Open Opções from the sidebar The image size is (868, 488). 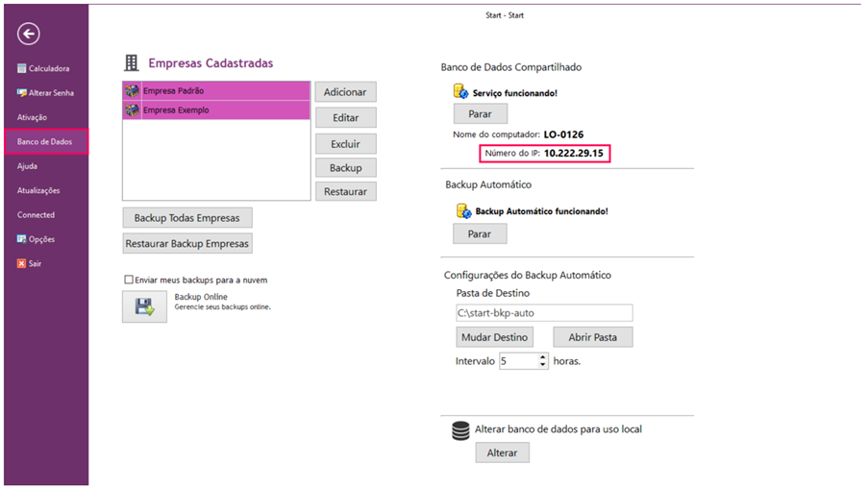[41, 239]
